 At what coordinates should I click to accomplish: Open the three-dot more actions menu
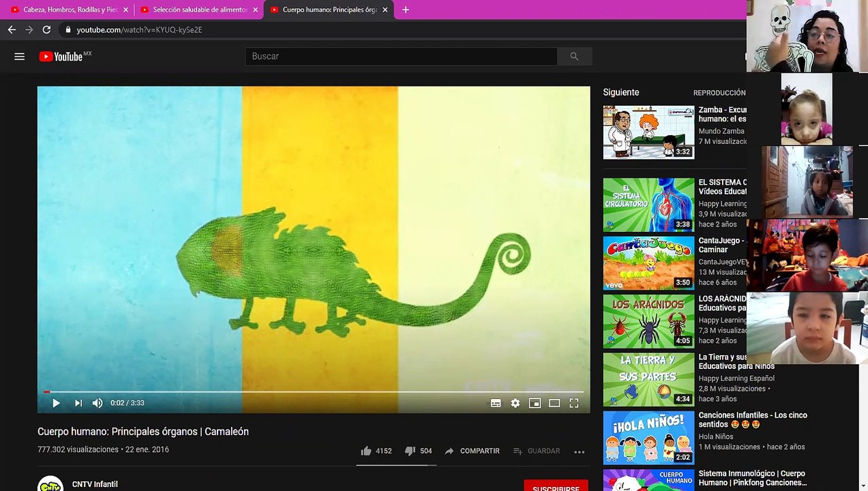coord(579,451)
